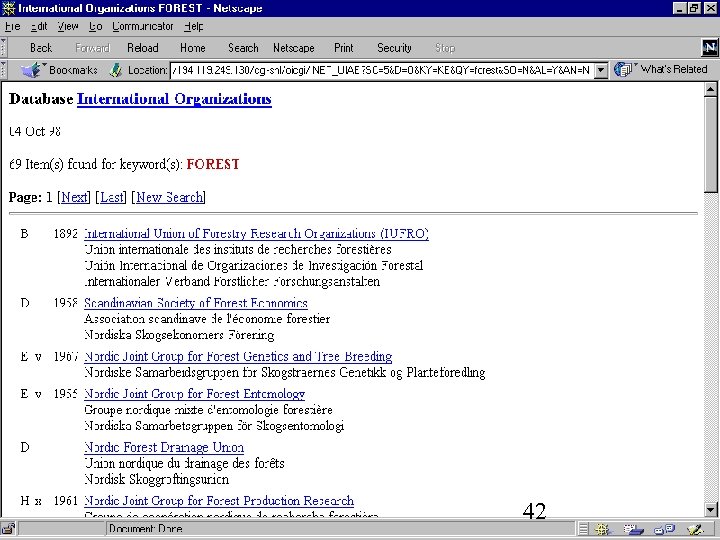This screenshot has height=540, width=720.
Task: Go to the Home page
Action: click(192, 48)
